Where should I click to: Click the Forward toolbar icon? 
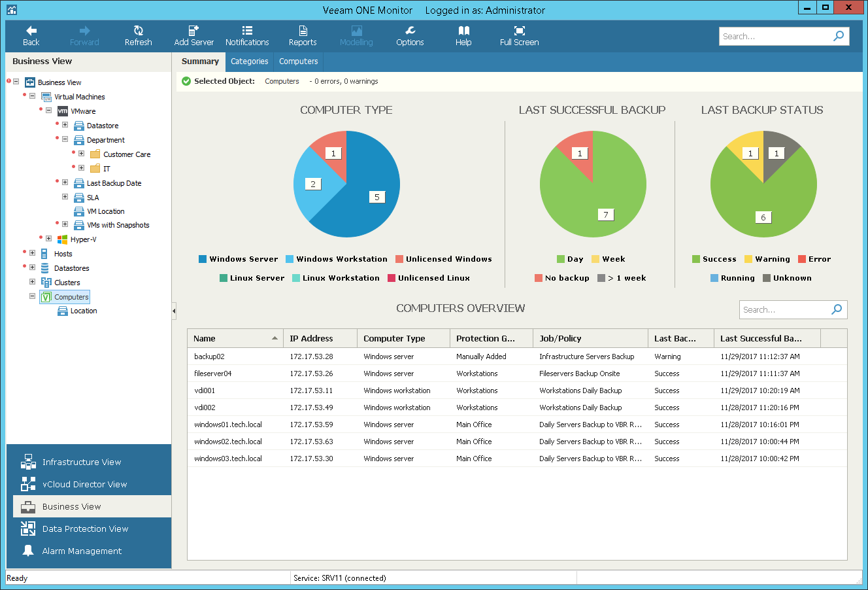84,31
